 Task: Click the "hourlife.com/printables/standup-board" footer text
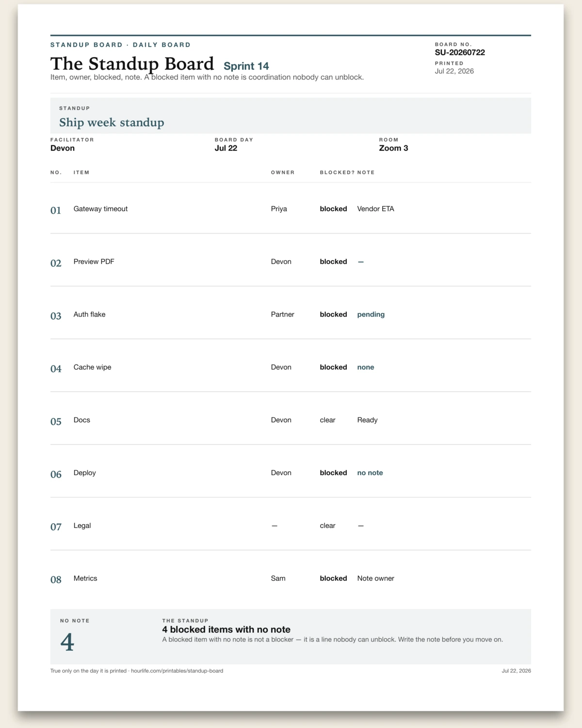tap(177, 671)
